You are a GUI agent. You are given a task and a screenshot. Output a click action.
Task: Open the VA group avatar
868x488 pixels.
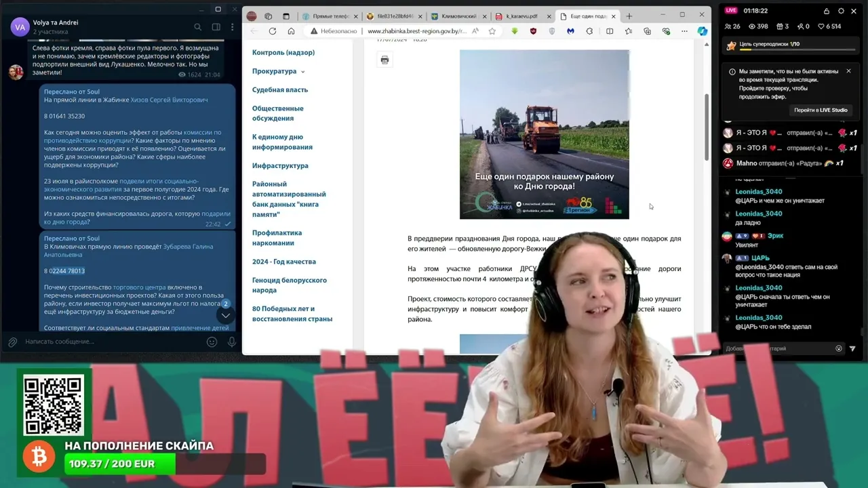[x=20, y=27]
